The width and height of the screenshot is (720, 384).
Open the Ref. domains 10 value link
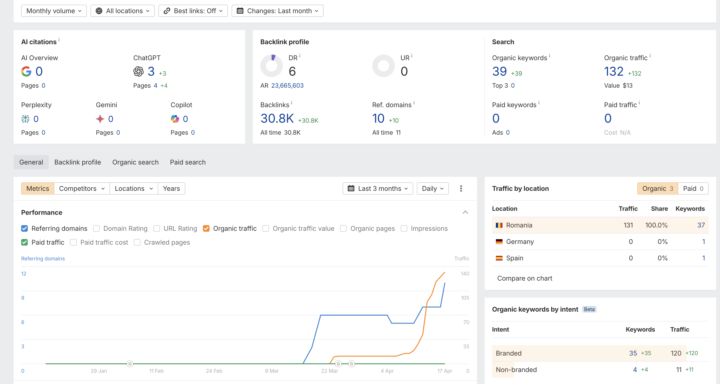click(378, 119)
